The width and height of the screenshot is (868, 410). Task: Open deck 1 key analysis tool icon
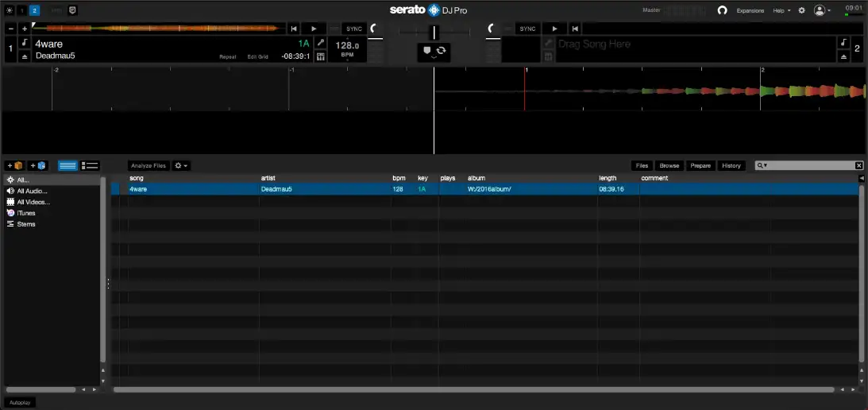[x=320, y=43]
